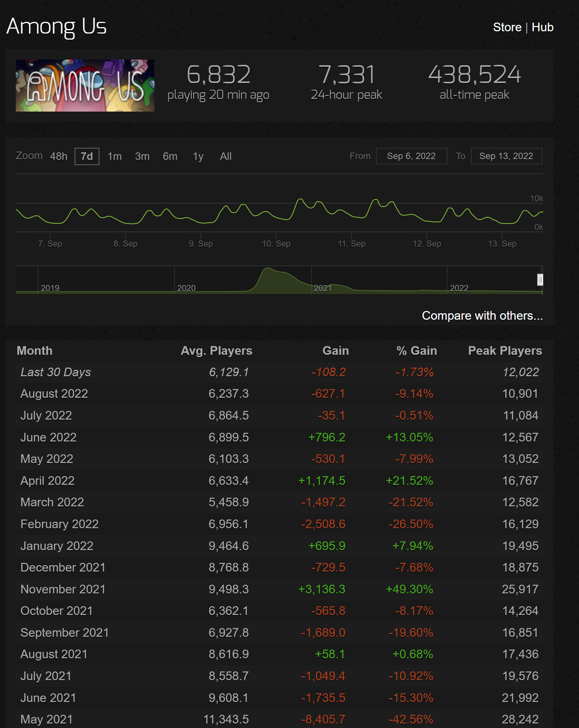Select March 2022 peak players 12,582
This screenshot has height=728, width=579.
coord(520,502)
